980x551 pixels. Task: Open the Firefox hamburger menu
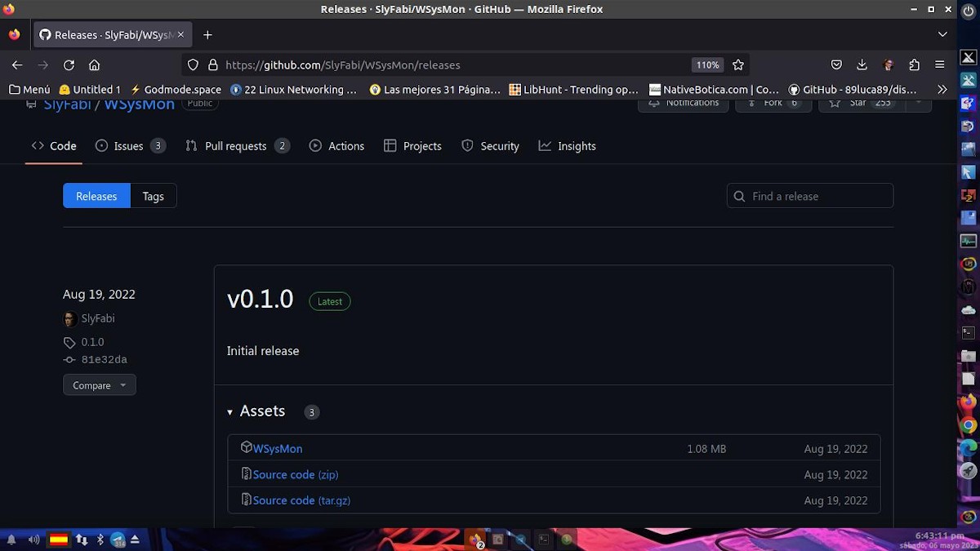[x=940, y=64]
